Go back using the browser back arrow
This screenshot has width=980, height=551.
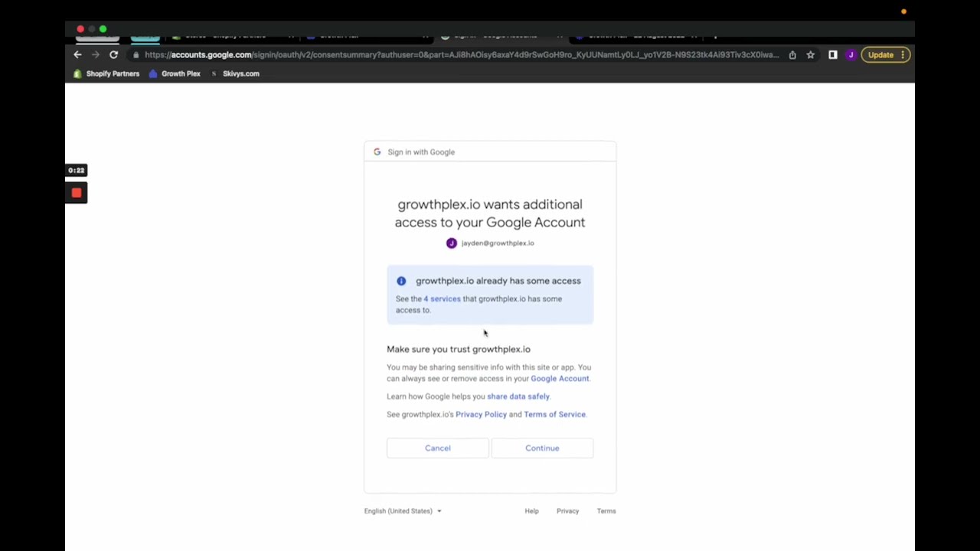click(77, 55)
